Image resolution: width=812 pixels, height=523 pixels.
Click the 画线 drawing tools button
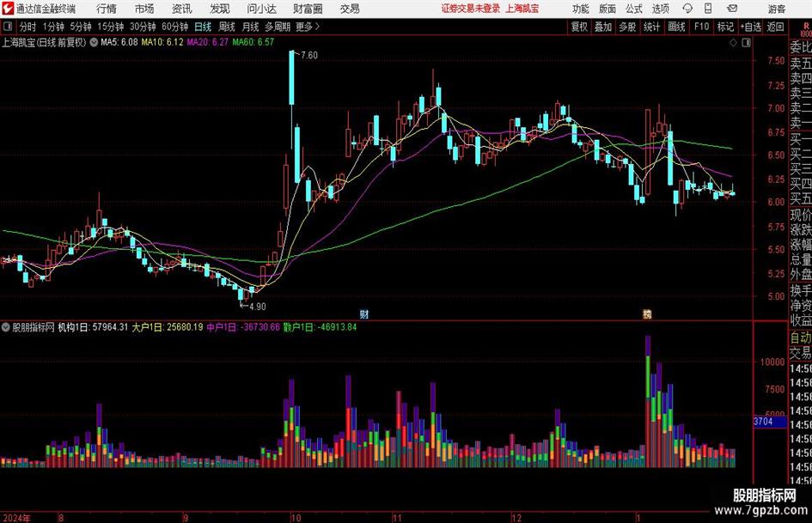(676, 27)
